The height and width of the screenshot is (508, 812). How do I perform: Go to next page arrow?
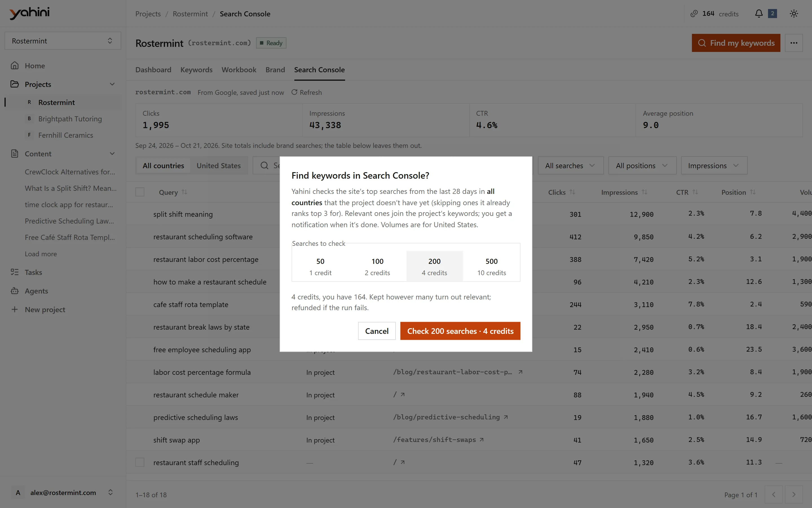pyautogui.click(x=794, y=494)
